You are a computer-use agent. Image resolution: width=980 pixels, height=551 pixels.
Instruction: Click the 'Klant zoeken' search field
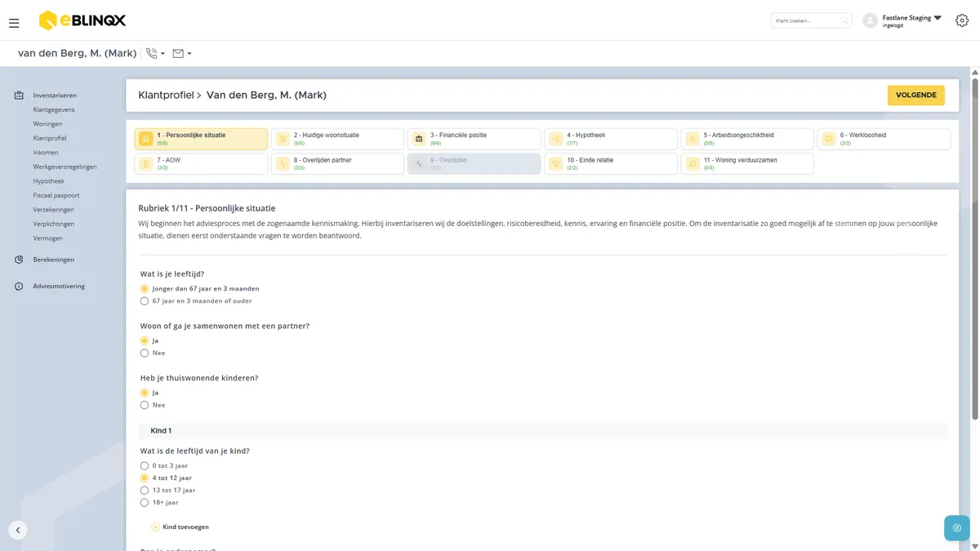coord(811,20)
